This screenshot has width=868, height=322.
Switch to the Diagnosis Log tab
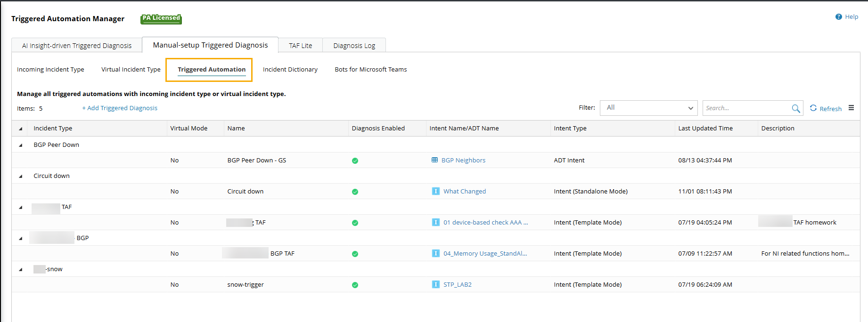tap(354, 46)
